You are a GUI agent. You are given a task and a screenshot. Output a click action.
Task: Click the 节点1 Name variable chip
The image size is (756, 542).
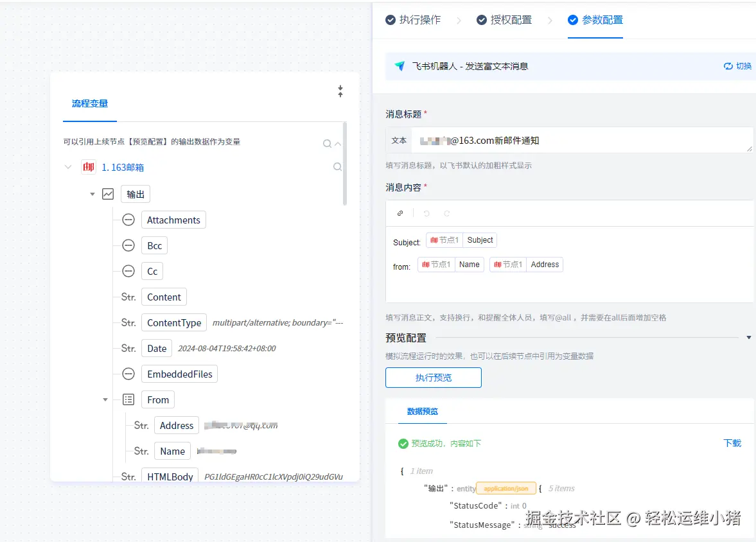[x=451, y=264]
